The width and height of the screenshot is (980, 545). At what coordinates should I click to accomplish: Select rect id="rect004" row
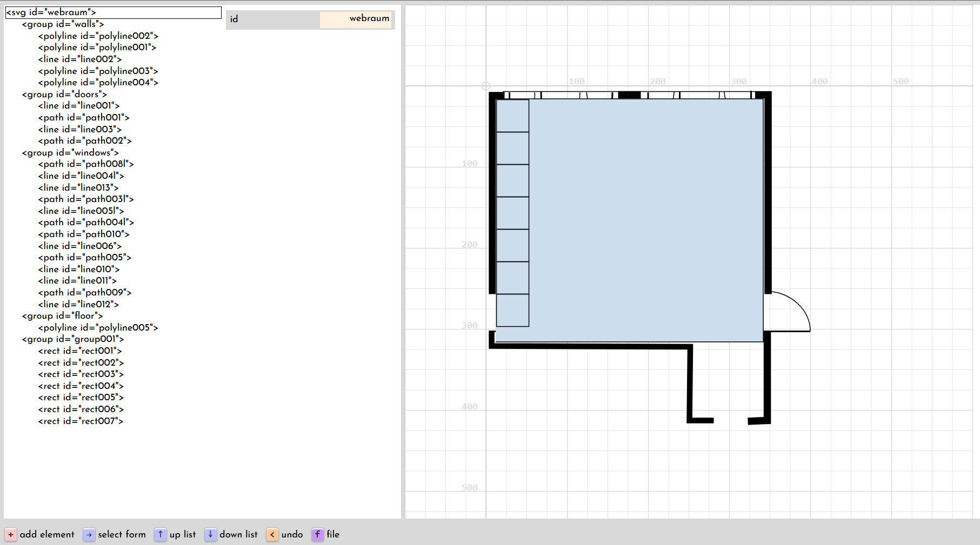coord(81,386)
